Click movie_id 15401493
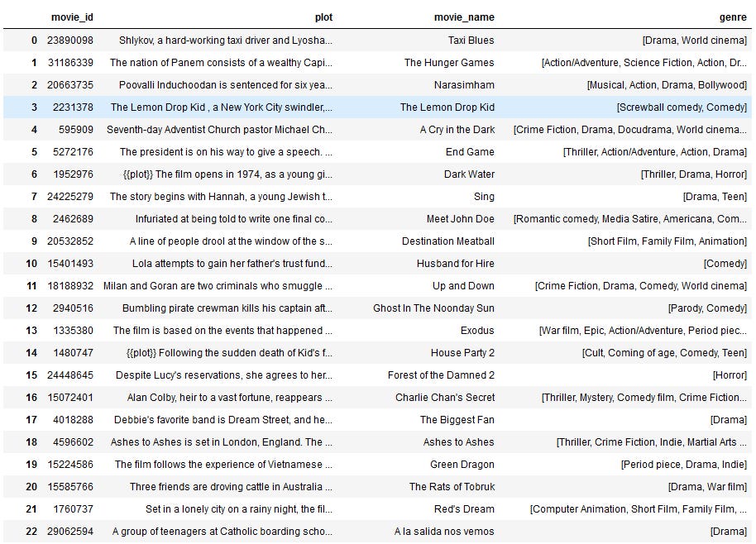Image resolution: width=756 pixels, height=544 pixels. coord(70,264)
